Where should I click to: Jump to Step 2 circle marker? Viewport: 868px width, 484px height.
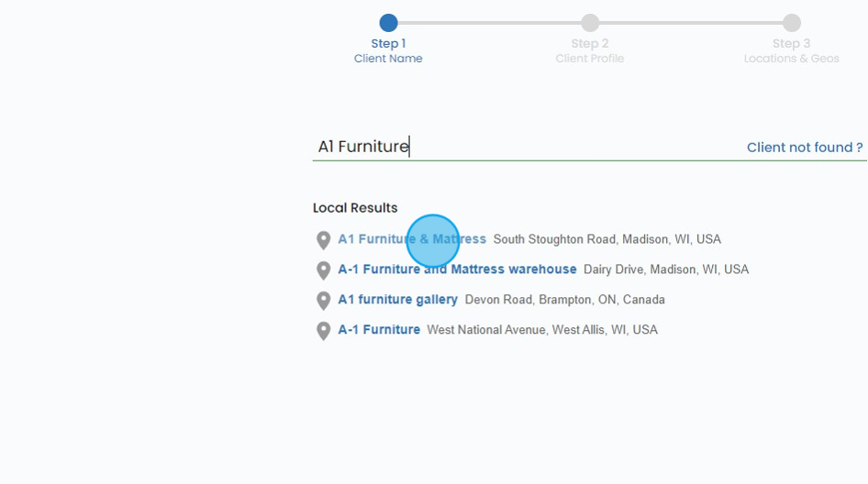[x=590, y=23]
